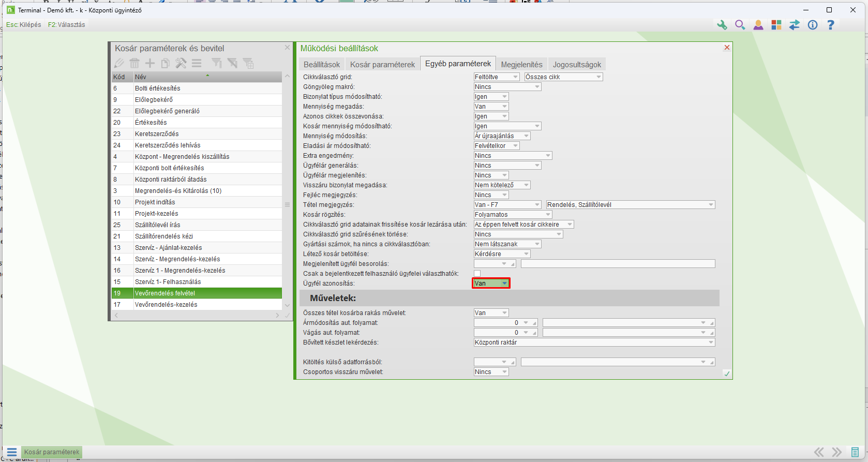Click the Megjelenített ügyfél besorolás text field
The image size is (868, 462).
tap(618, 264)
